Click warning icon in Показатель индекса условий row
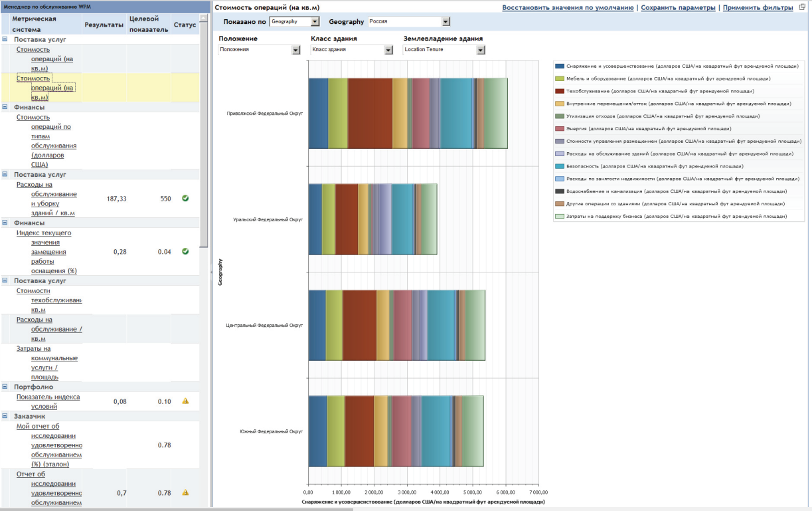Viewport: 812px width, 511px height. [185, 401]
